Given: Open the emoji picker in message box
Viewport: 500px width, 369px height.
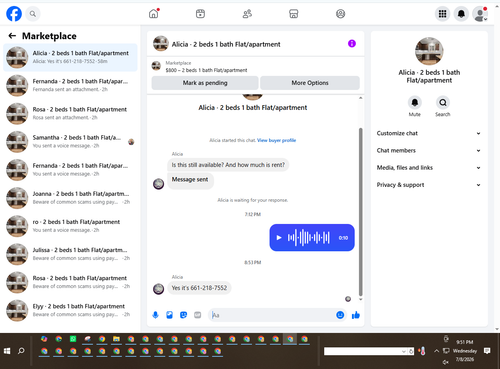Looking at the screenshot, I should 340,315.
